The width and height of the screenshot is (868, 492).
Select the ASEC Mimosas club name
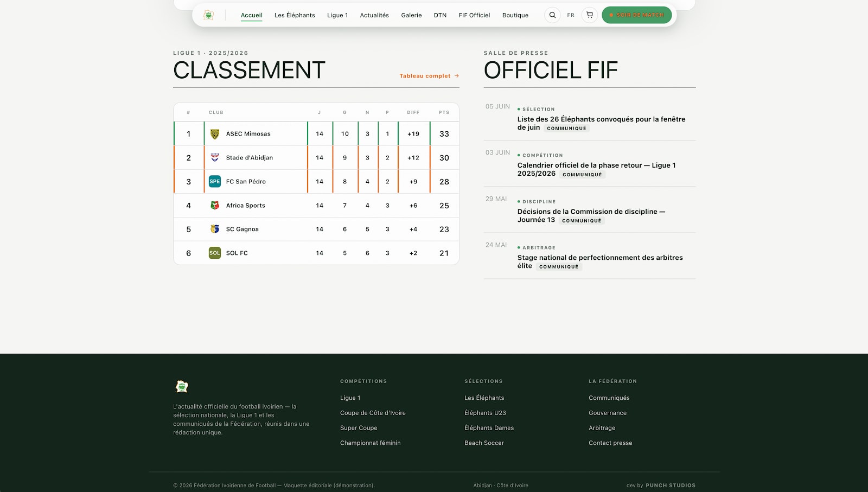(x=248, y=134)
